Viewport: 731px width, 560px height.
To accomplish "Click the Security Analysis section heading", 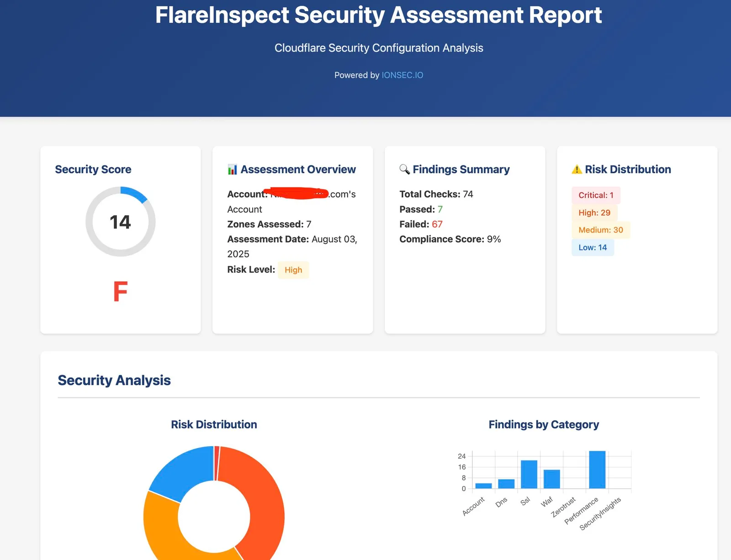I will click(x=114, y=380).
